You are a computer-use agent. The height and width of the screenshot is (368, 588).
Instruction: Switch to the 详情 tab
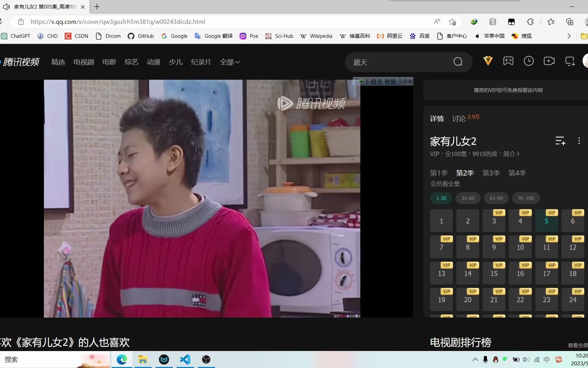click(x=437, y=119)
